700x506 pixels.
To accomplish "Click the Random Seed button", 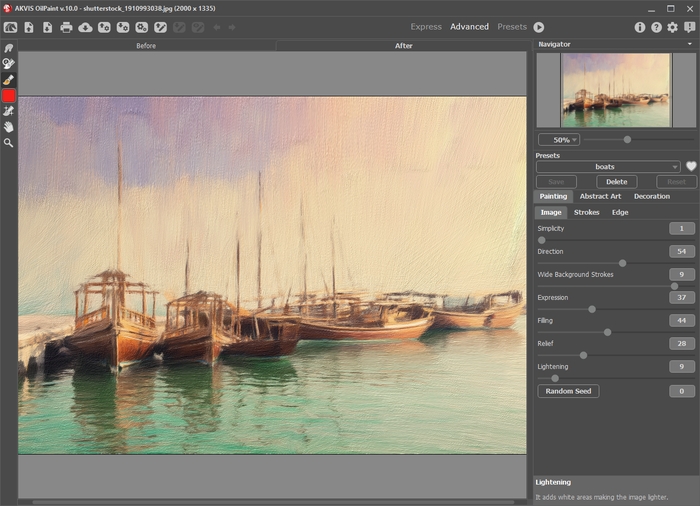I will click(568, 391).
